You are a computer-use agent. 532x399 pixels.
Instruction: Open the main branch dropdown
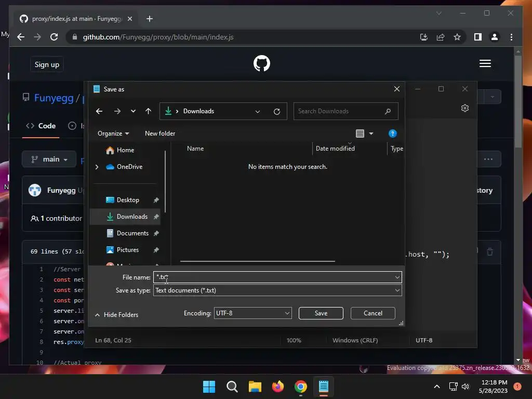coord(49,159)
